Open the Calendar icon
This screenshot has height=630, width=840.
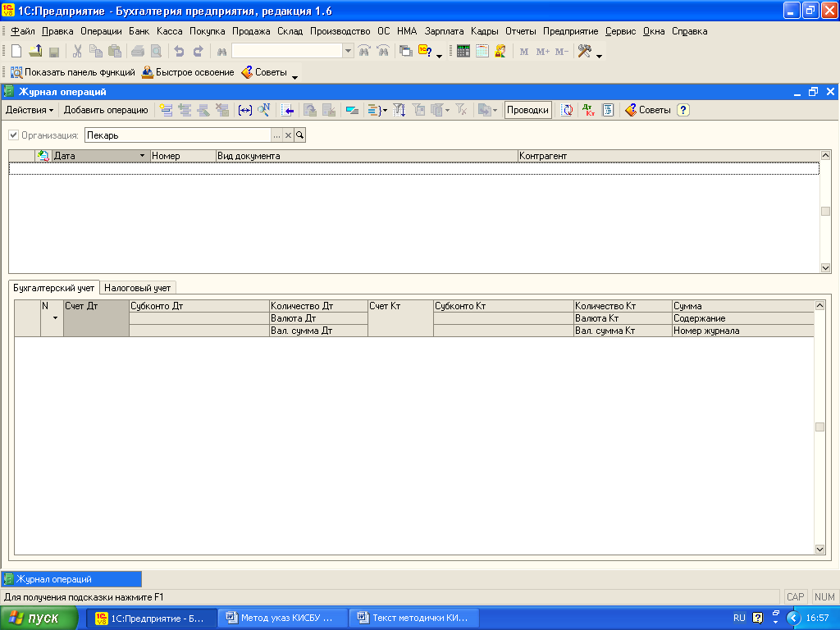click(482, 52)
